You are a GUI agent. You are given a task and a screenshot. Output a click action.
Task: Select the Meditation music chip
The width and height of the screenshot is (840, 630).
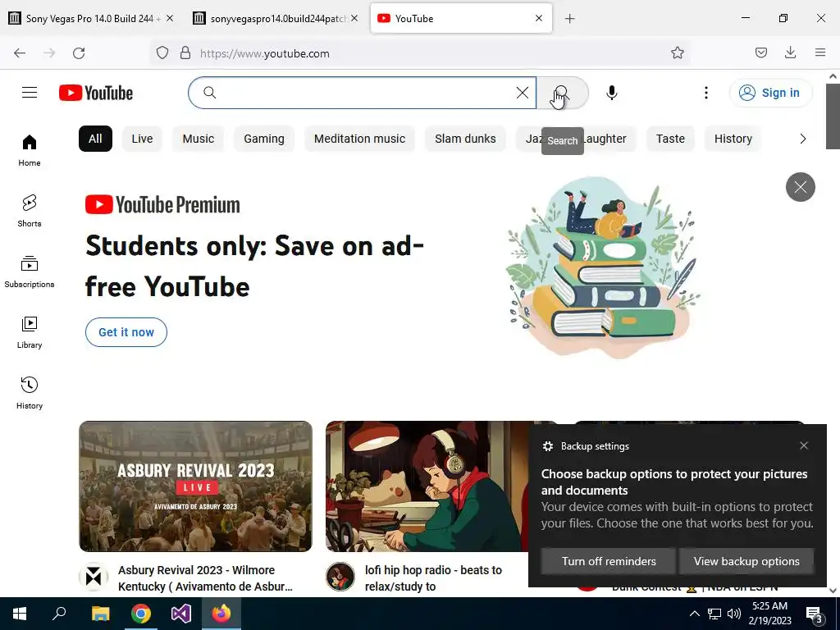359,139
